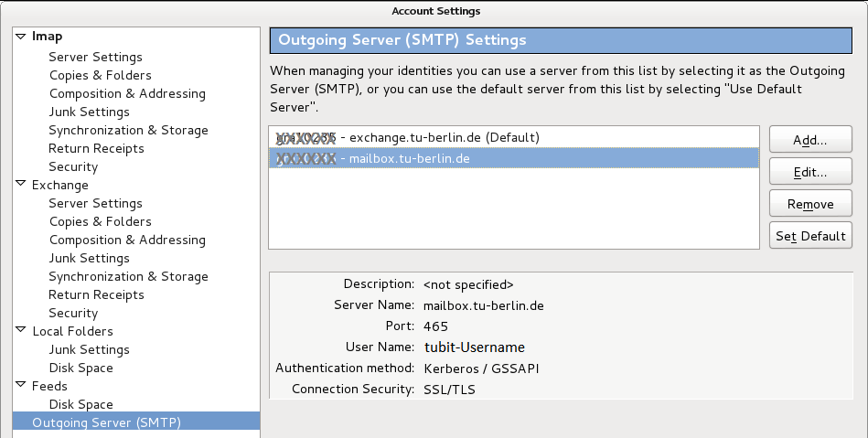Screen dimensions: 868x438
Task: Collapse the Imap account tree node
Action: [x=20, y=37]
